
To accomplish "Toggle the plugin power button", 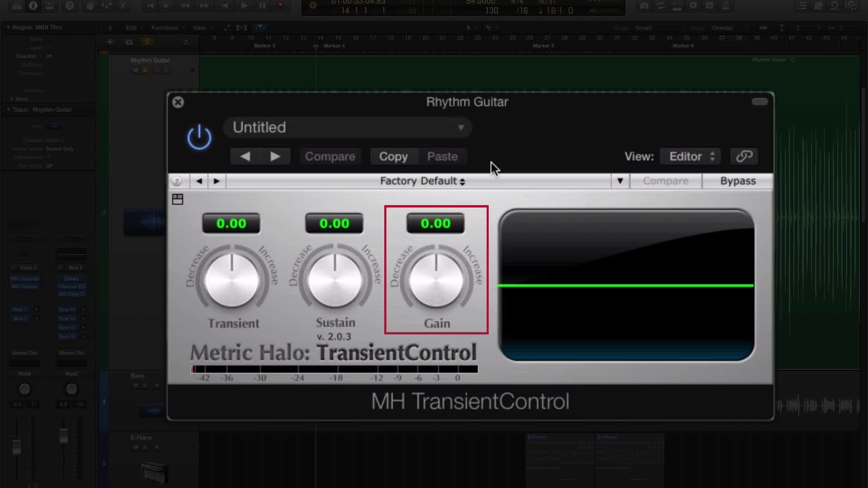I will click(199, 137).
